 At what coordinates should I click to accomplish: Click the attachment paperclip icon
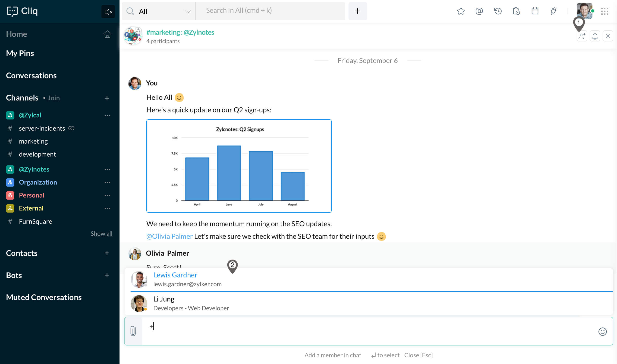click(133, 331)
